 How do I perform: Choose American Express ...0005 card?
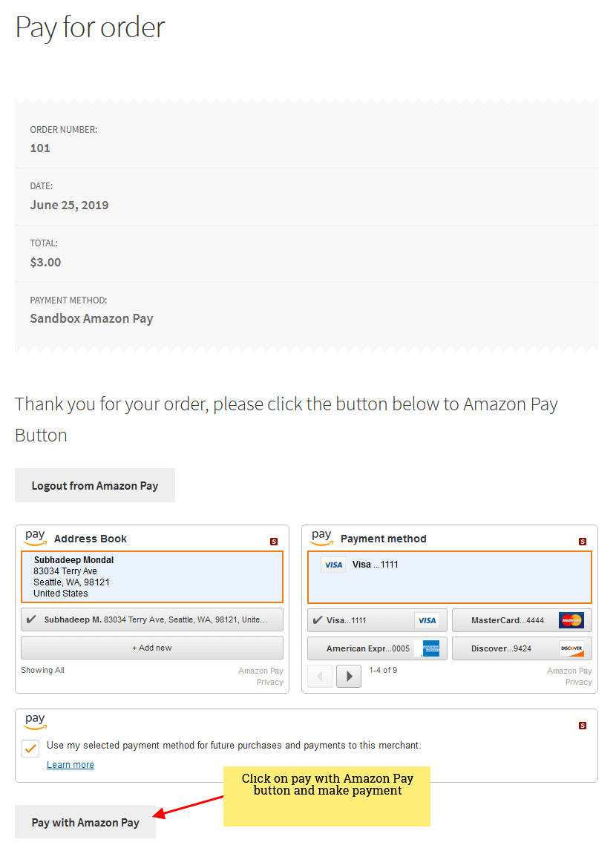[x=377, y=648]
